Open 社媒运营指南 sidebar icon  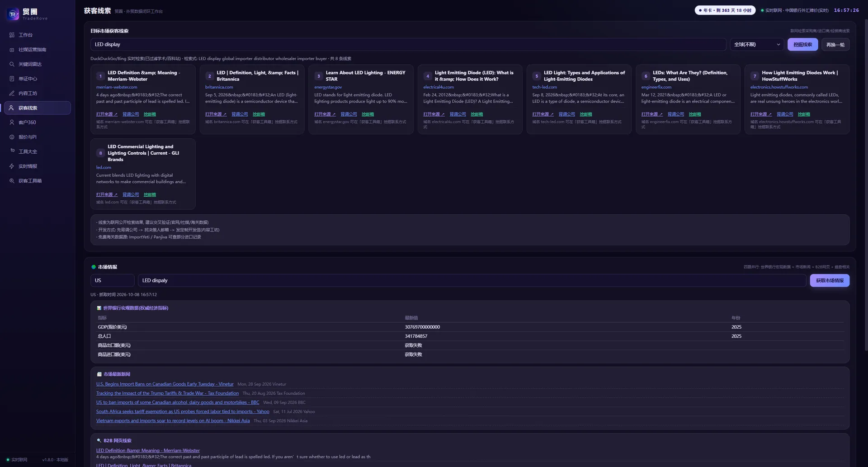point(12,50)
